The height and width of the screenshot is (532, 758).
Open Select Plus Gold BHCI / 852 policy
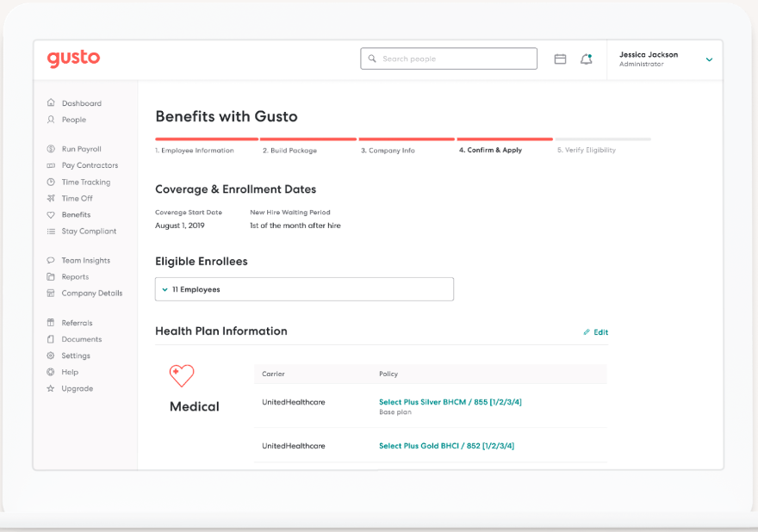[x=446, y=446]
